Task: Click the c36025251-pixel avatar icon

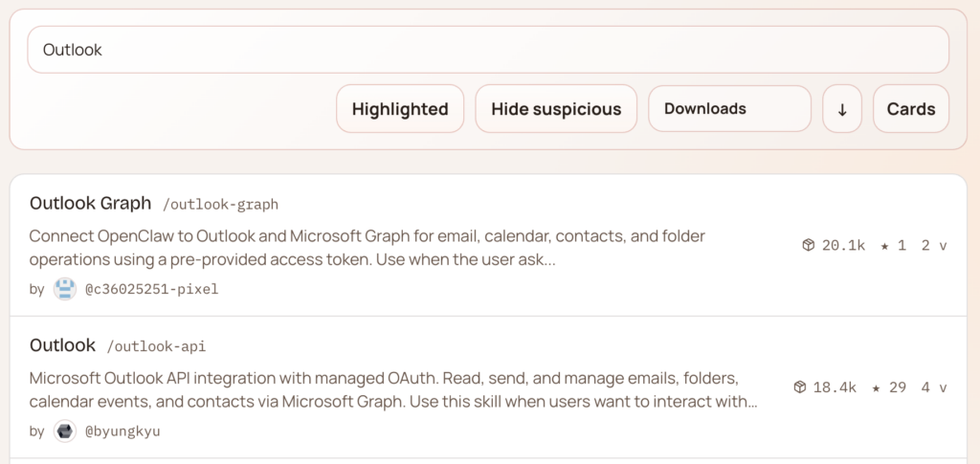Action: click(x=65, y=289)
